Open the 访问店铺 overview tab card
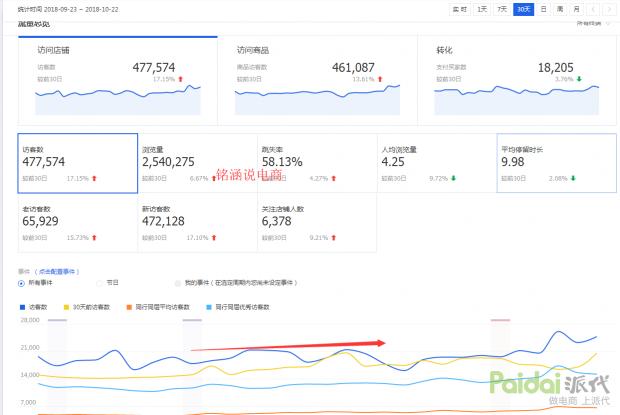This screenshot has width=620, height=415. (x=118, y=81)
